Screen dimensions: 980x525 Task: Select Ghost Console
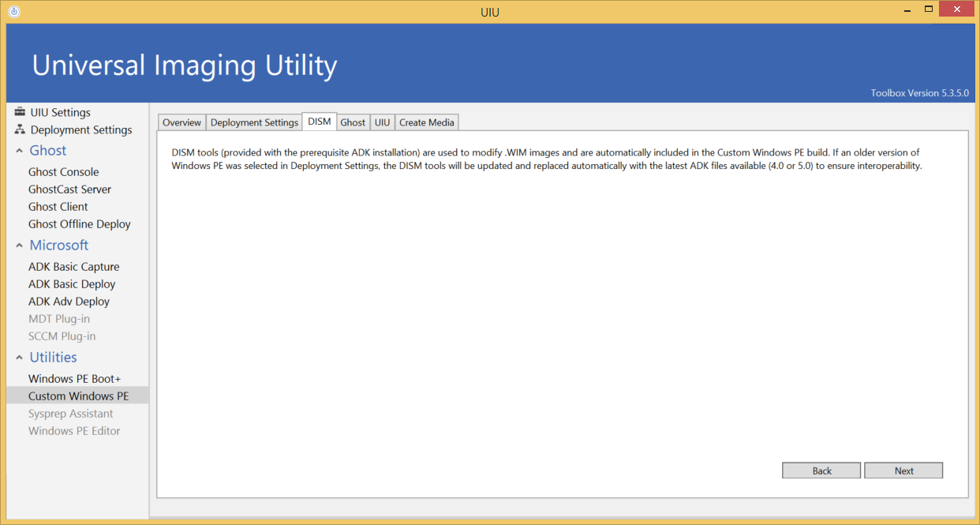click(x=64, y=172)
